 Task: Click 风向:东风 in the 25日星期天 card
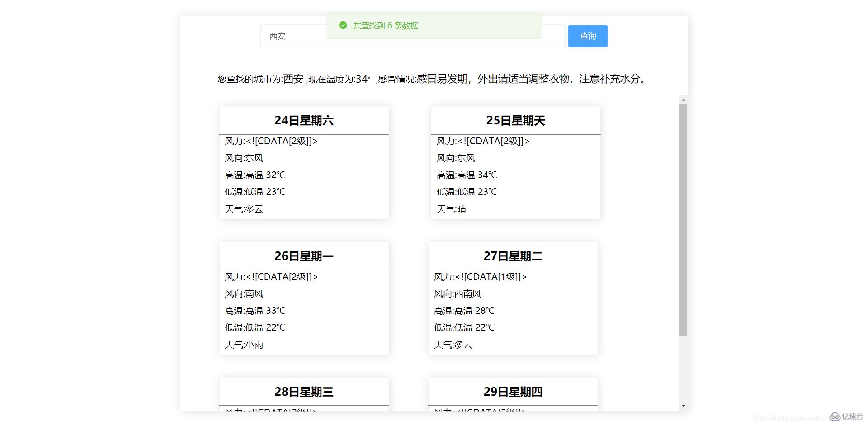pyautogui.click(x=456, y=158)
